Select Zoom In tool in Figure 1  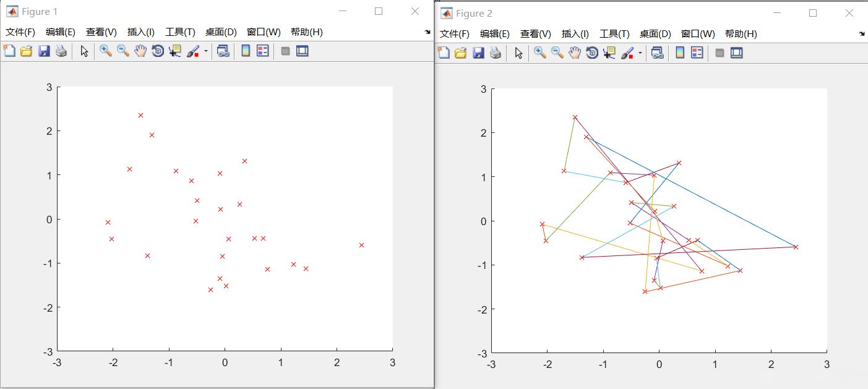click(x=106, y=51)
